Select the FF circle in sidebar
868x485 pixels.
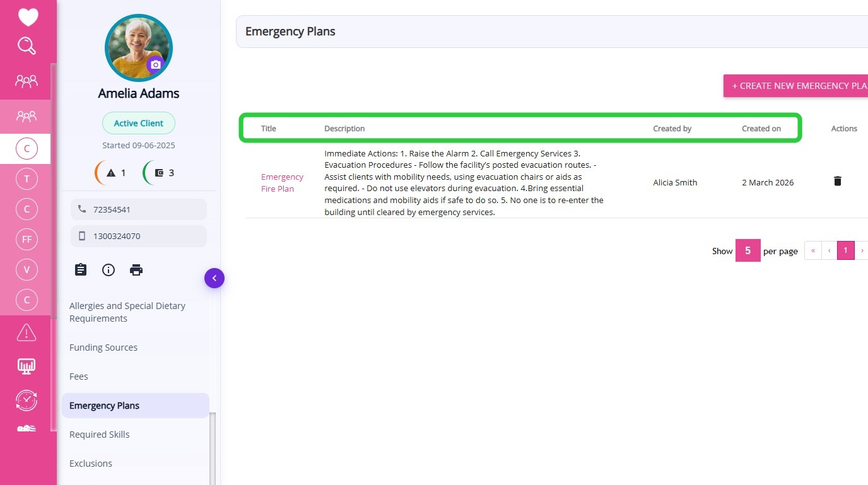(26, 240)
